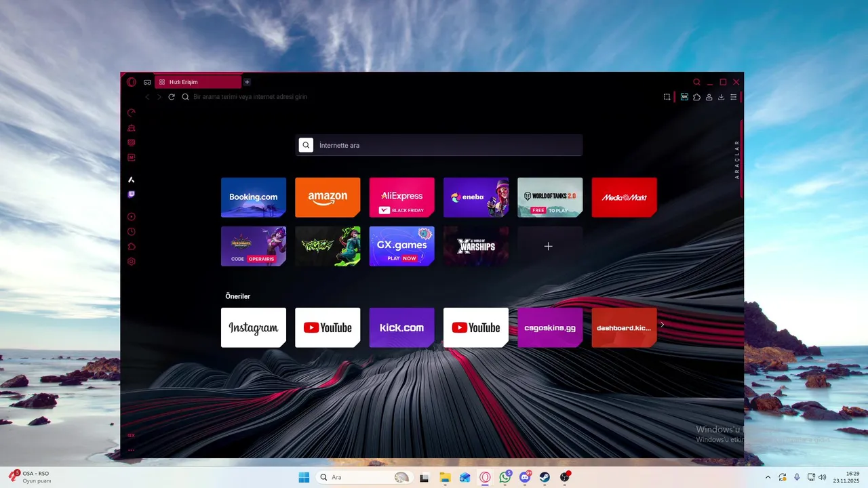This screenshot has width=868, height=488.
Task: Open Downloads icon in the toolbar
Action: (721, 97)
